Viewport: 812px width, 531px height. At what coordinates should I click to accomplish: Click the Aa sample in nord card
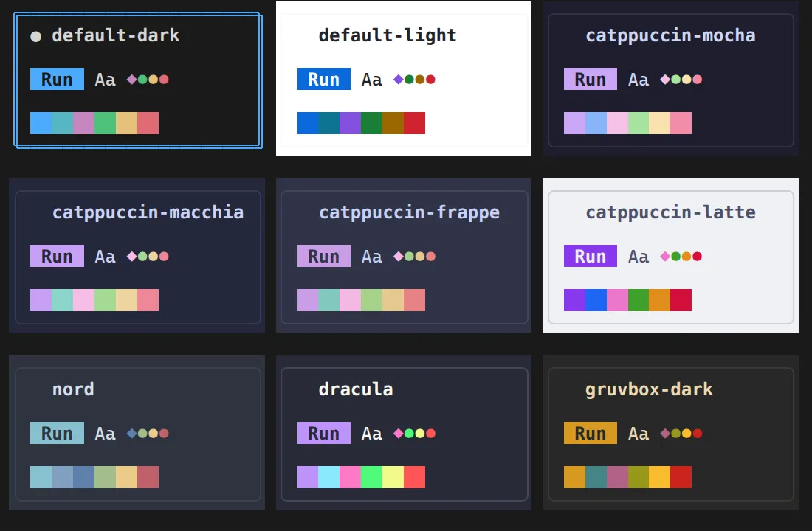point(105,434)
